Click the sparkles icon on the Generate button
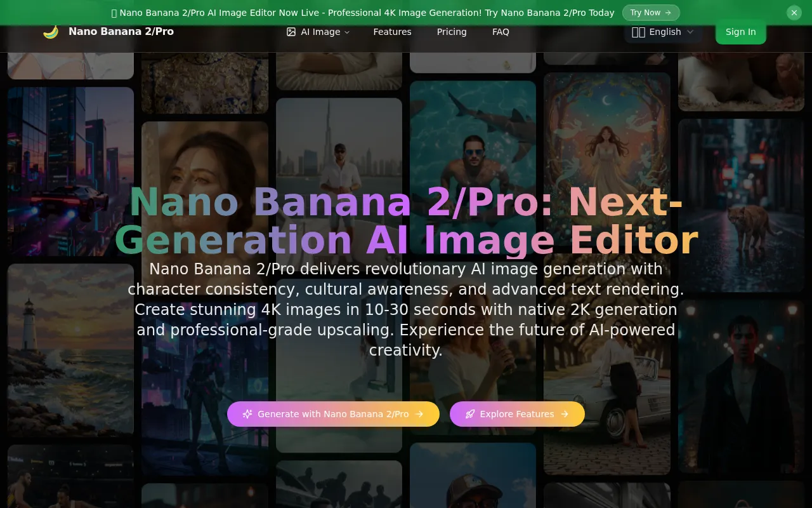 [247, 414]
